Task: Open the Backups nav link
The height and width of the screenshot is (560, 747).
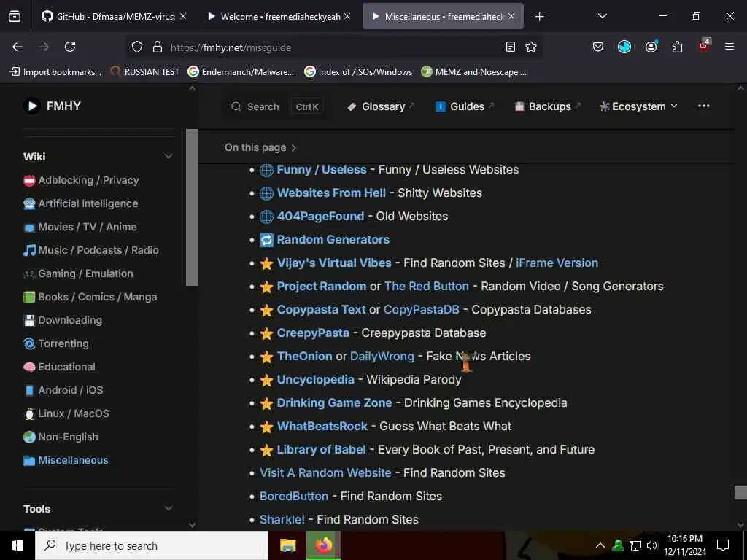Action: [x=547, y=106]
